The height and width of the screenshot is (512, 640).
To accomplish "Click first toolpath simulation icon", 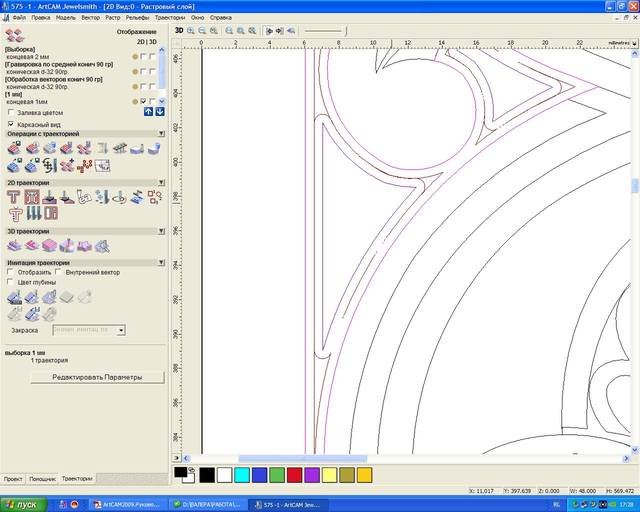I will 14,297.
